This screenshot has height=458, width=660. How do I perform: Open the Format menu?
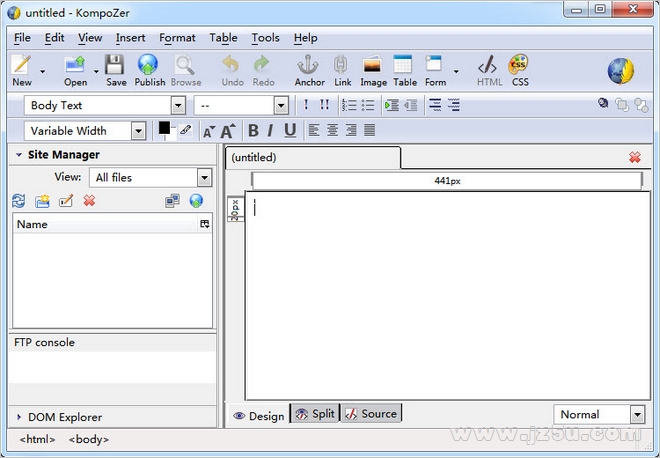pyautogui.click(x=177, y=38)
